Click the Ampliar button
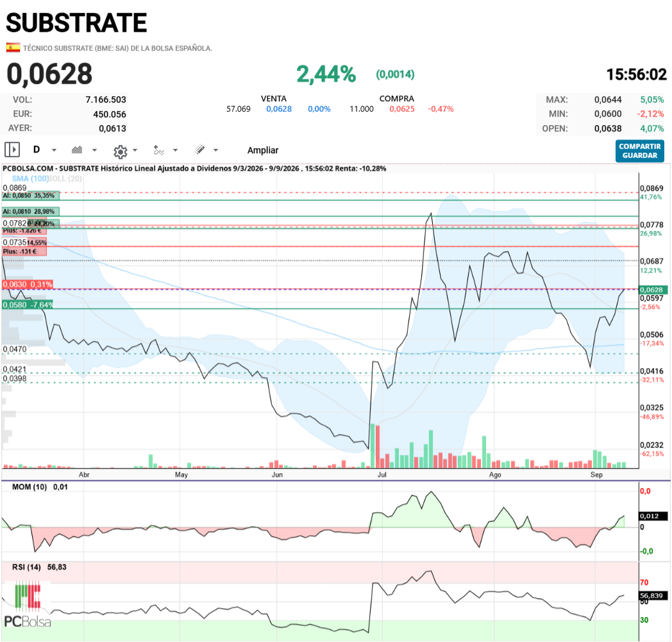Screen dimensions: 672x642 click(263, 151)
